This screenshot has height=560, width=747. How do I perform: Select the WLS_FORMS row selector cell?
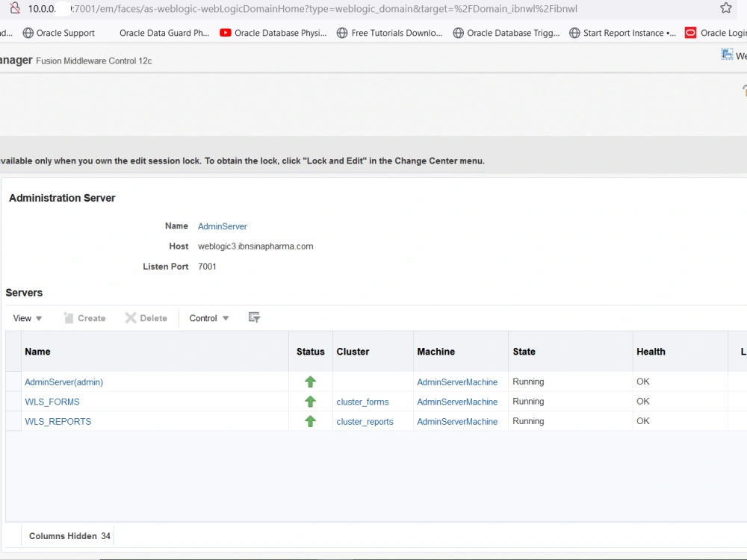(13, 402)
